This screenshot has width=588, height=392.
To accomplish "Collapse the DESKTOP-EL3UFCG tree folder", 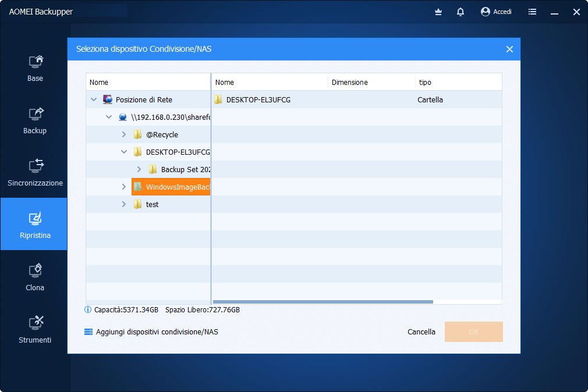I will [x=123, y=152].
